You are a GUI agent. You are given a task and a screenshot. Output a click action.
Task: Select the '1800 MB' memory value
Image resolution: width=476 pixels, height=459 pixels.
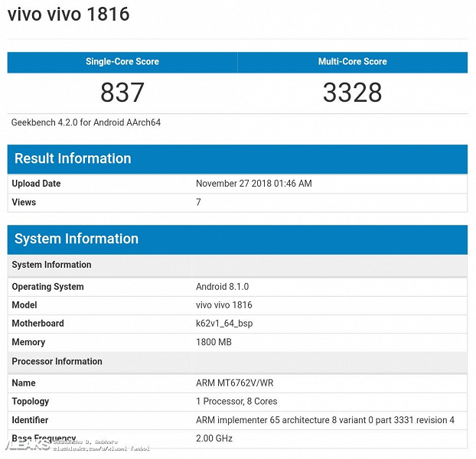pyautogui.click(x=214, y=342)
